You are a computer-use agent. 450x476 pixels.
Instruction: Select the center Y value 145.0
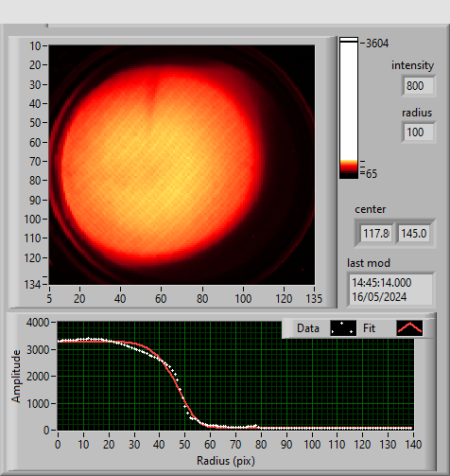coord(413,234)
